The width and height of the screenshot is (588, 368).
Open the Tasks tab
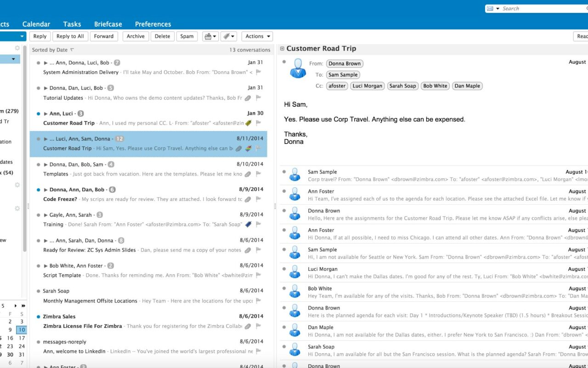[72, 24]
